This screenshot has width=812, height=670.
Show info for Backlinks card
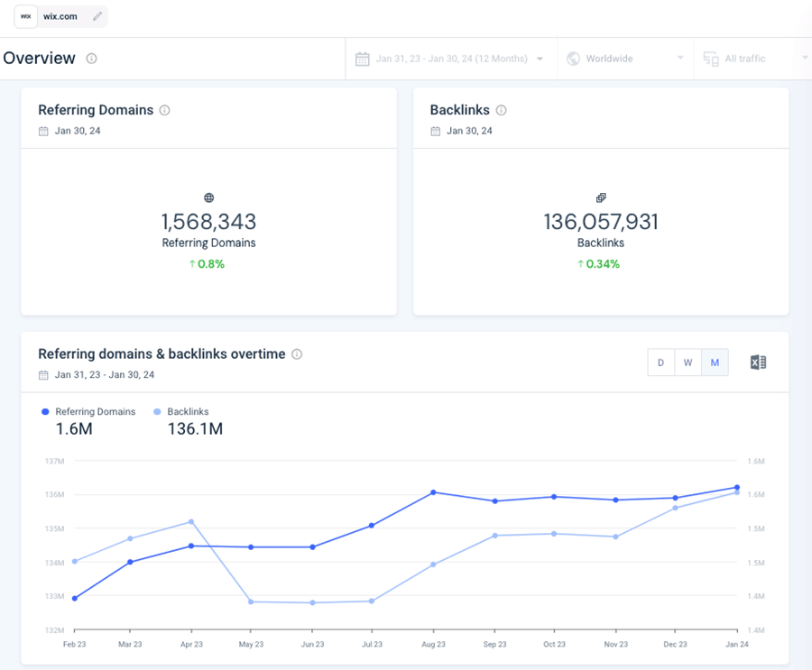click(x=502, y=110)
